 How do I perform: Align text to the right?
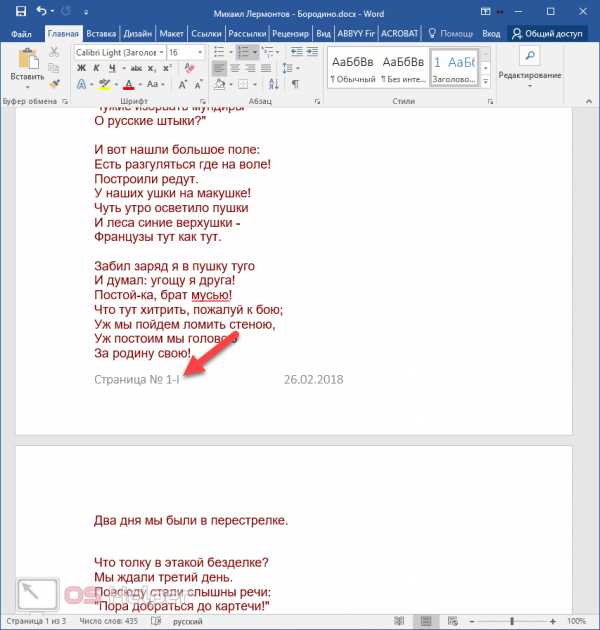click(250, 68)
